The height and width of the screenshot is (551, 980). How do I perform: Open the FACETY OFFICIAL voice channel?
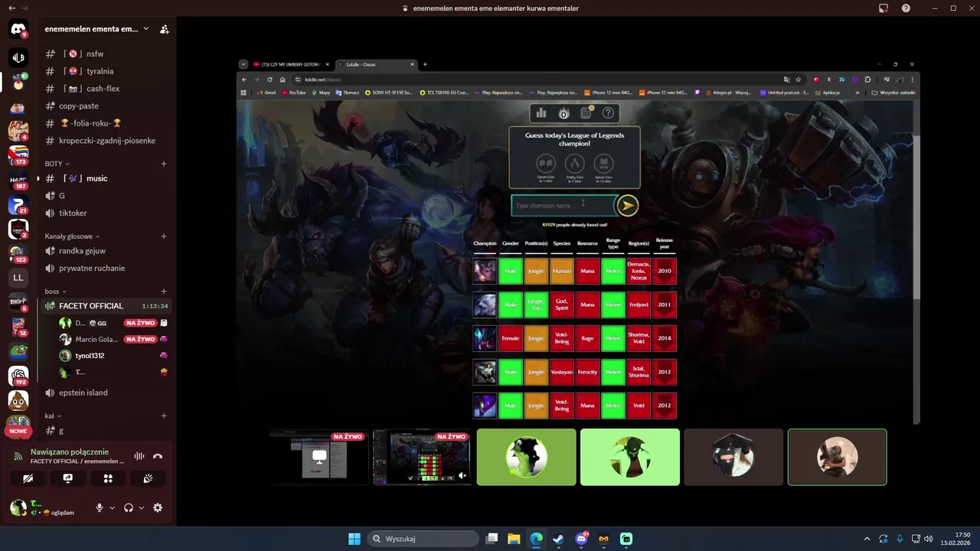[106, 306]
